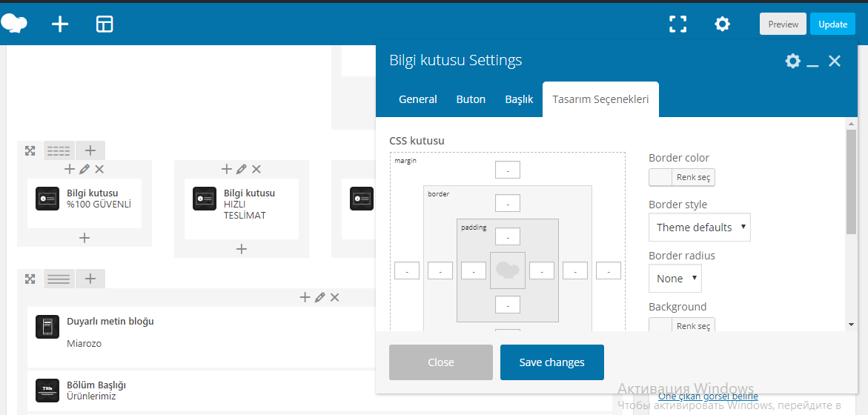Switch to the Buton tab
868x415 pixels.
pos(471,99)
